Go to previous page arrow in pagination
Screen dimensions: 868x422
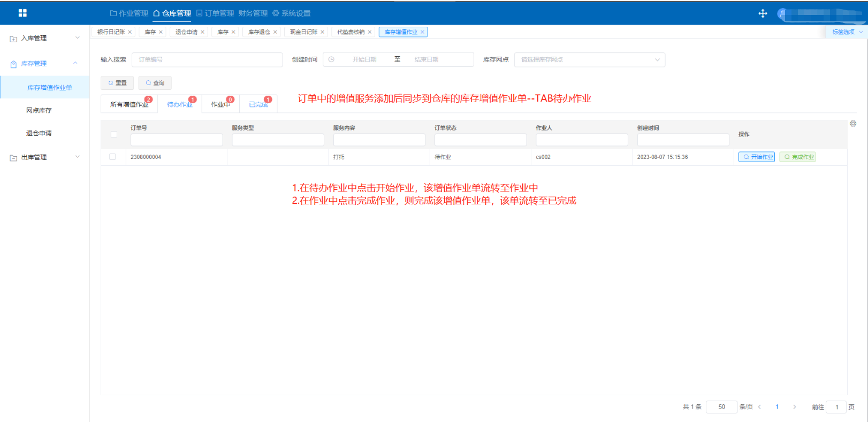tap(759, 407)
